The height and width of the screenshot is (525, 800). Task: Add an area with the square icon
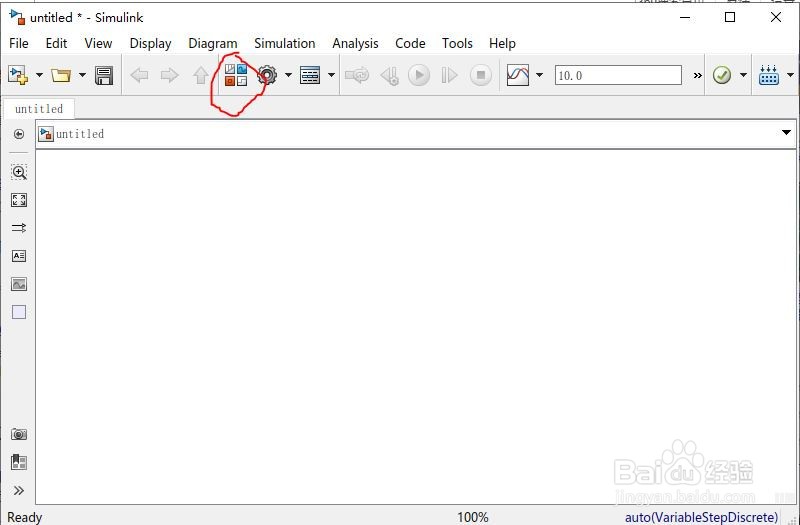point(19,312)
